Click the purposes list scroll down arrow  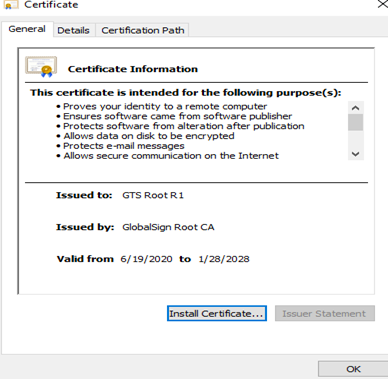point(356,154)
